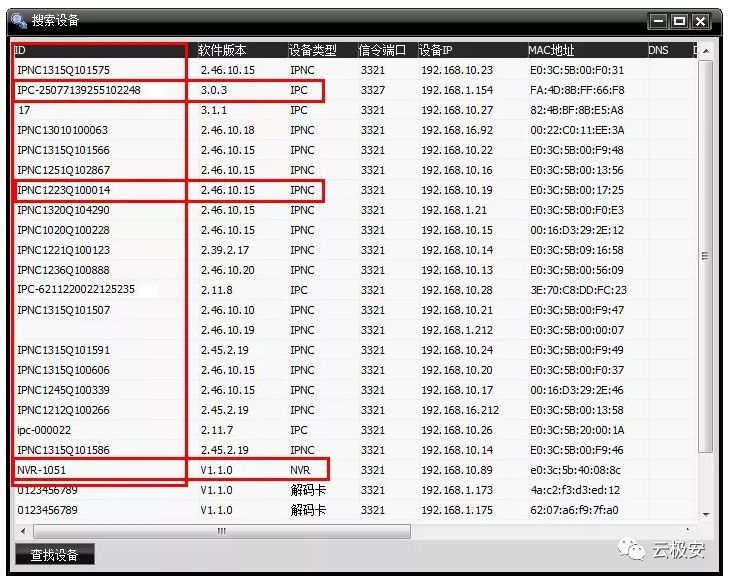Click software version 2.46.10.18
This screenshot has height=582, width=729.
point(228,130)
